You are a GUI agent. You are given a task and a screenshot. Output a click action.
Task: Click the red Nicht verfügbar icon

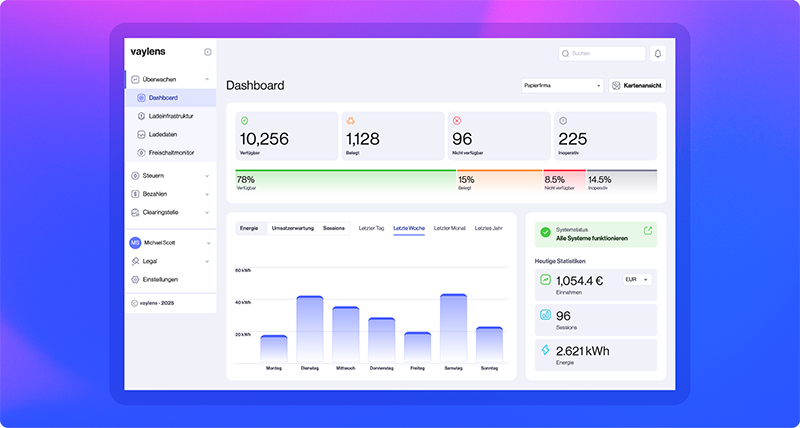457,121
